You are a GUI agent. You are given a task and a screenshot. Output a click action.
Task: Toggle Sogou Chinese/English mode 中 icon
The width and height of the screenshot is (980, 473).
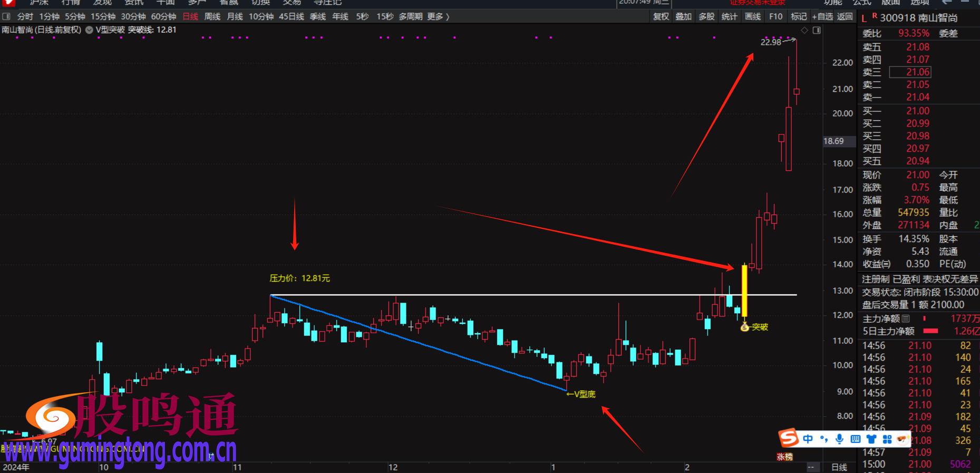(x=808, y=439)
